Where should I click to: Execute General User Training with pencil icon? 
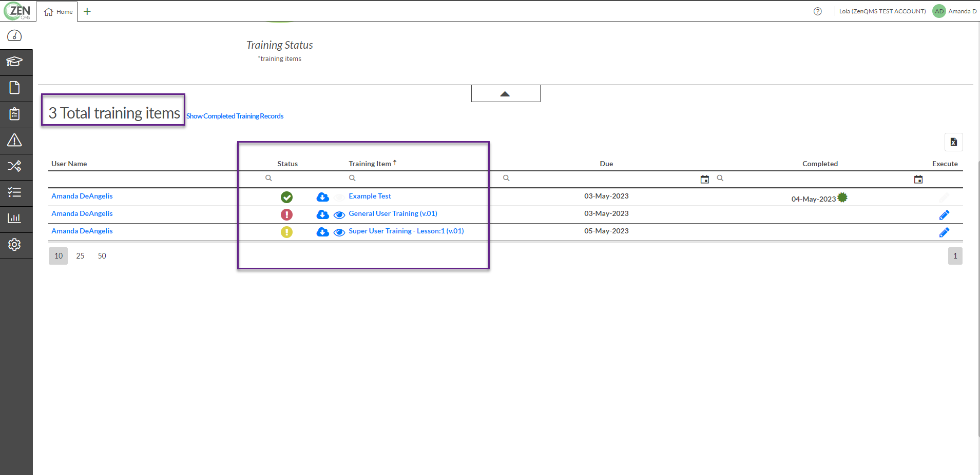pos(944,215)
